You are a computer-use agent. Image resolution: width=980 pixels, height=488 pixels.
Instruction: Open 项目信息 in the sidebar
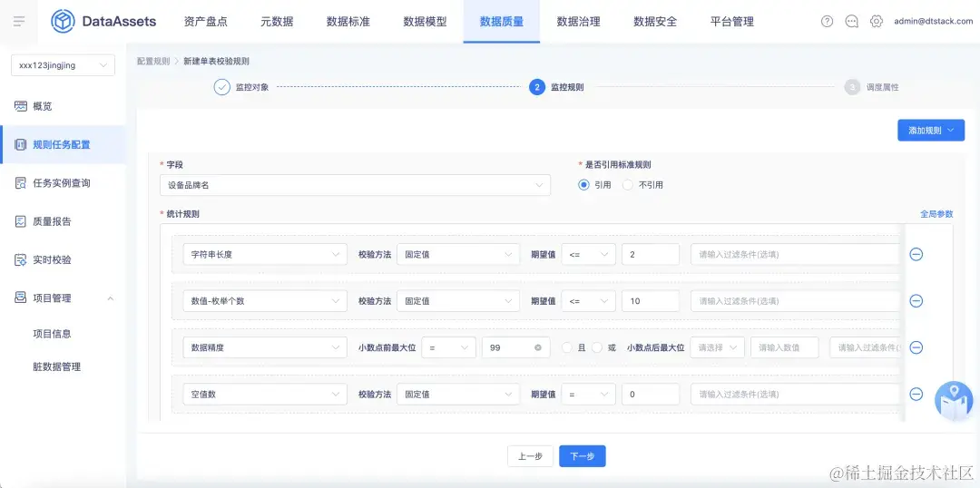[53, 334]
